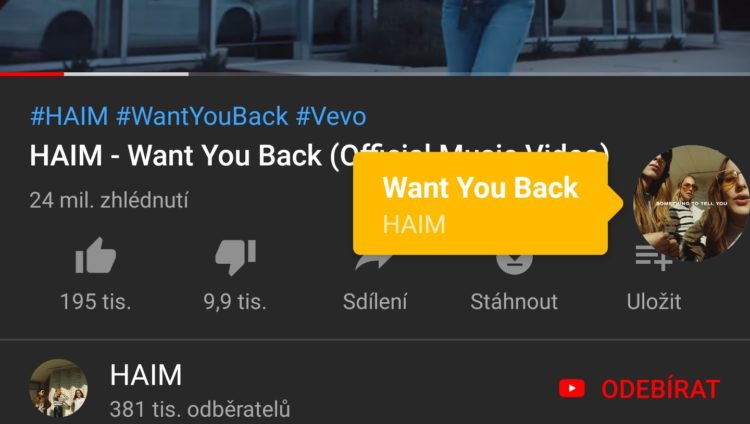Tap the video player frame
This screenshot has height=424, width=750.
pyautogui.click(x=375, y=36)
